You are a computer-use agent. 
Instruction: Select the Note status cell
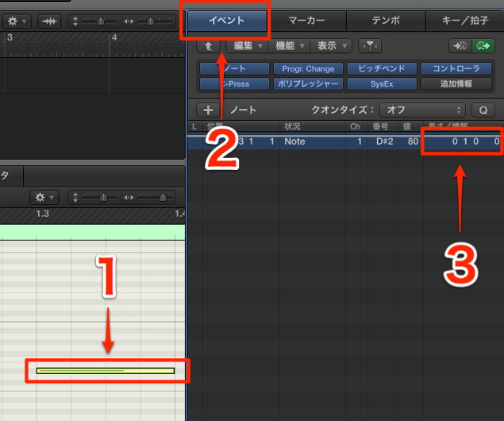[x=294, y=141]
